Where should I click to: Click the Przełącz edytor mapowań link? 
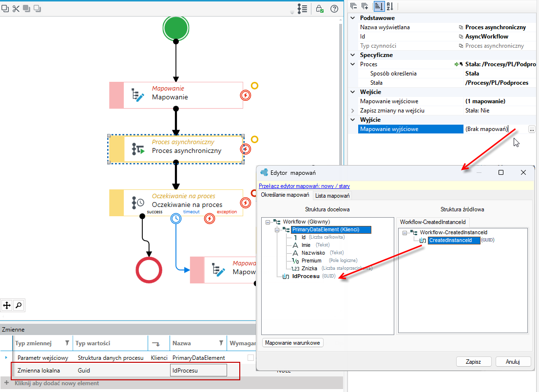pos(304,186)
